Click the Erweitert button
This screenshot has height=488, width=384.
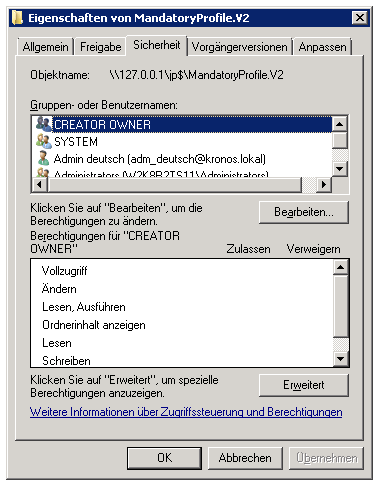click(x=304, y=385)
